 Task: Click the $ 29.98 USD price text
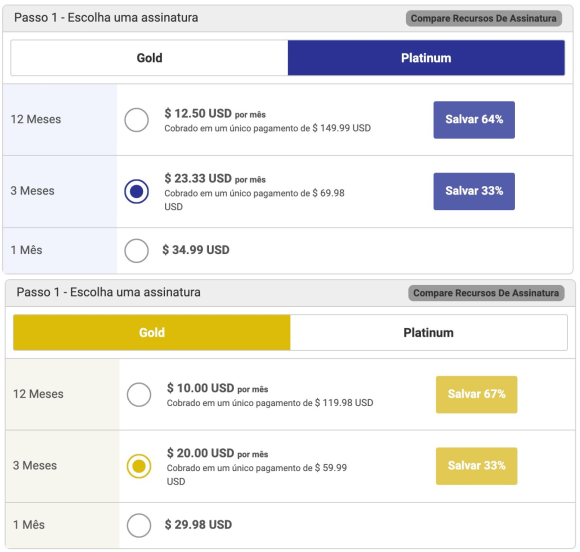tap(199, 525)
